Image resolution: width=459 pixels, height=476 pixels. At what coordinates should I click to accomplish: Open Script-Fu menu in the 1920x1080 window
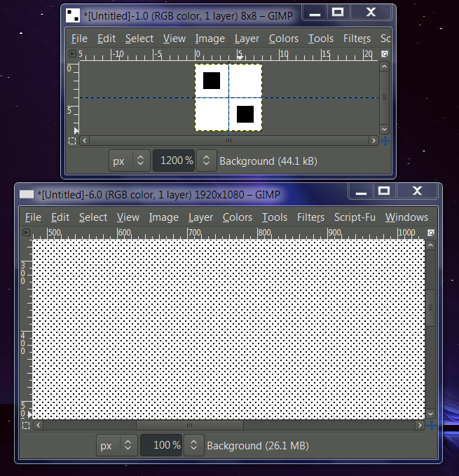point(355,217)
